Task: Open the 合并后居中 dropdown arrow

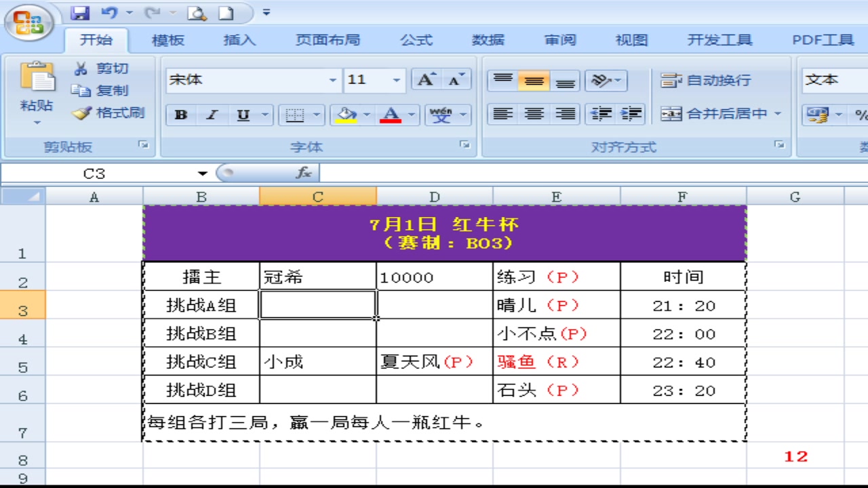Action: point(778,113)
